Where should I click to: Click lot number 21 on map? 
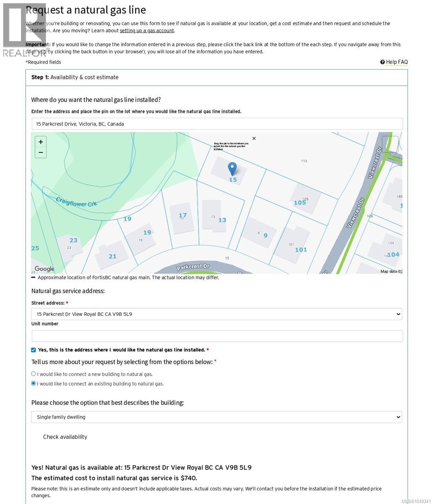[112, 256]
